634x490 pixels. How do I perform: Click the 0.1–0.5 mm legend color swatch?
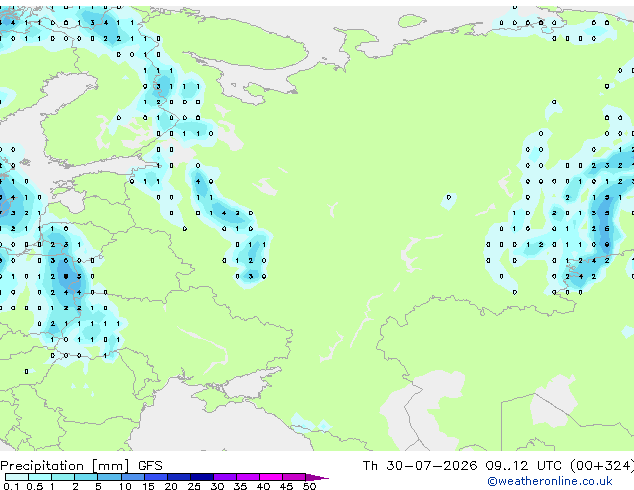17,477
